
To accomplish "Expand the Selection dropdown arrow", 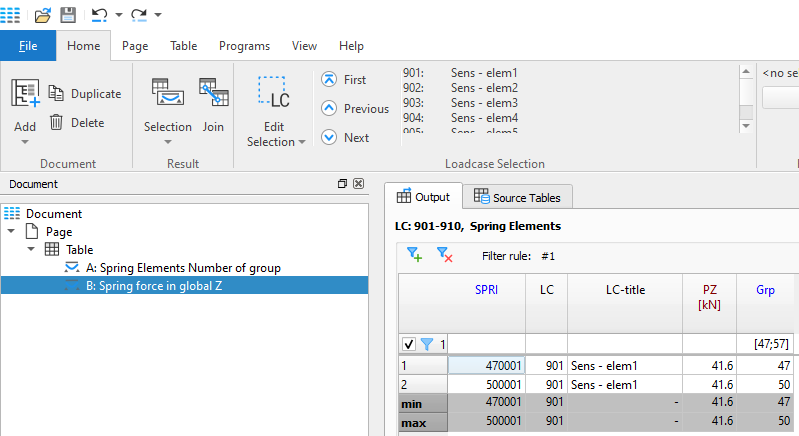I will point(168,142).
